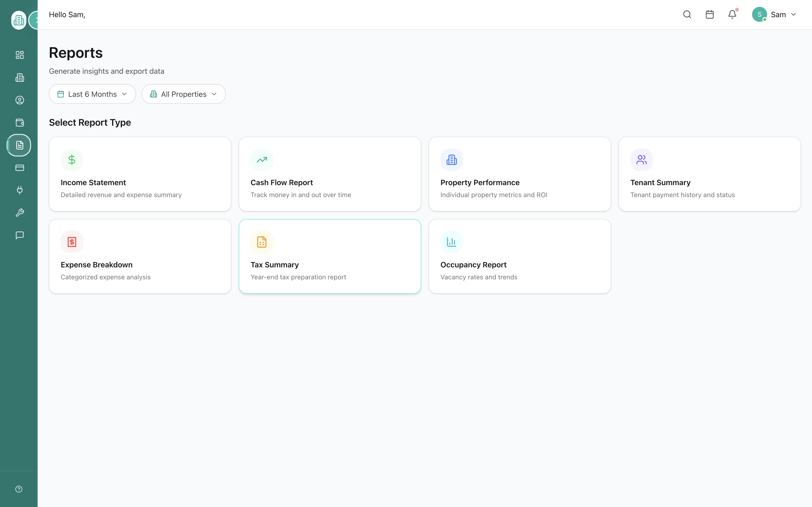The image size is (812, 507).
Task: Open the dashboard grid icon in sidebar
Action: [19, 55]
